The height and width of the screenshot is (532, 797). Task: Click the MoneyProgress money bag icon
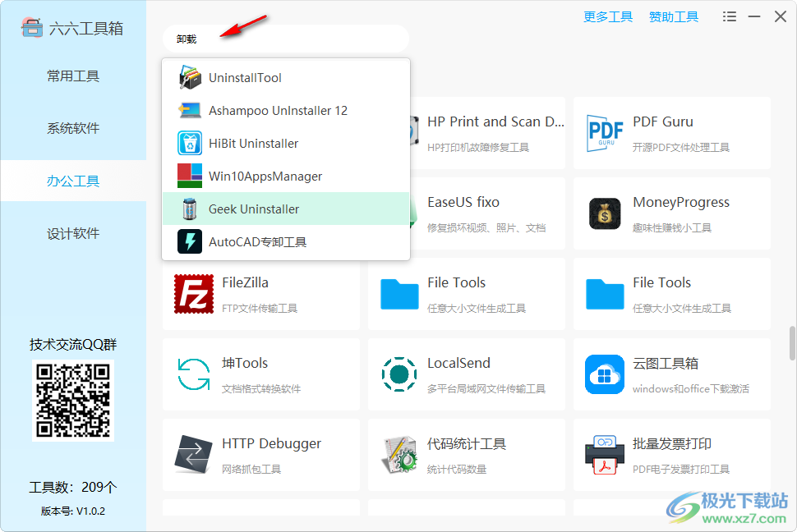click(605, 213)
